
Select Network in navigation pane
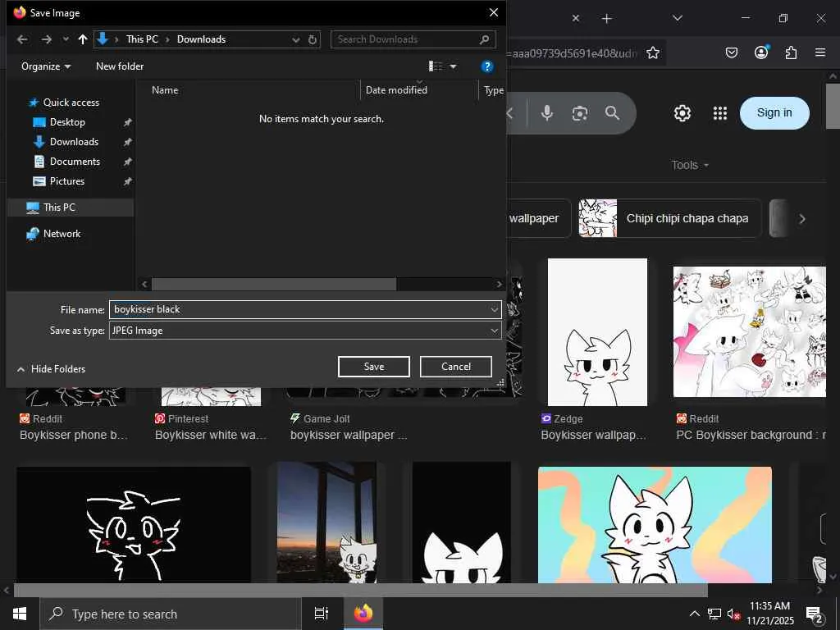click(62, 234)
